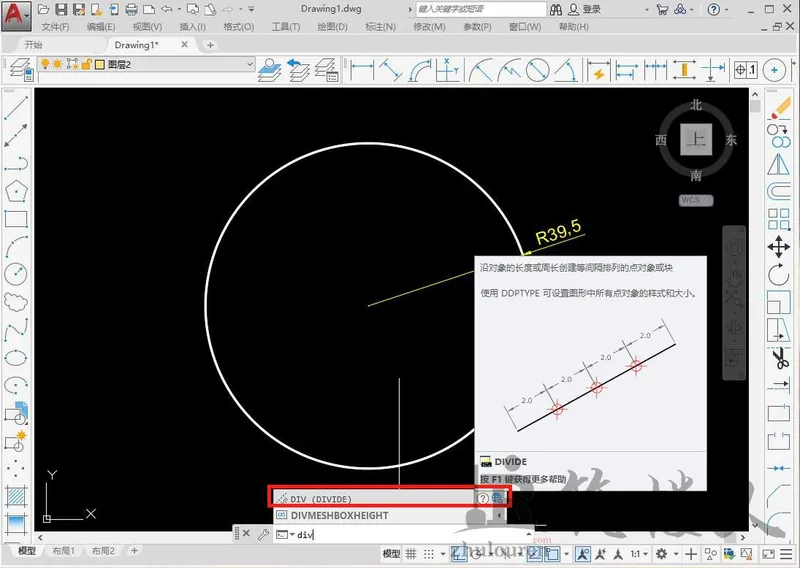800x568 pixels.
Task: Open the 修改(M) menu
Action: click(429, 27)
